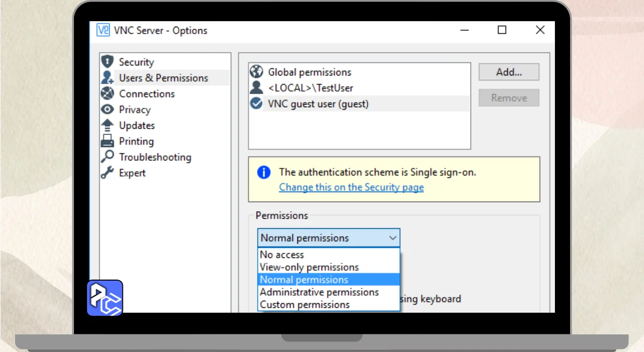The width and height of the screenshot is (644, 352).
Task: Click the Add... button
Action: [509, 72]
